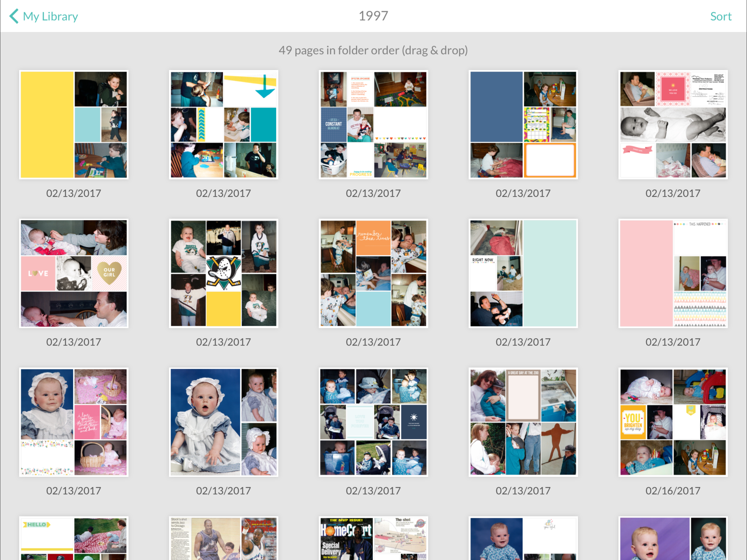The height and width of the screenshot is (560, 747).
Task: Tap the back chevron arrow icon
Action: click(x=14, y=16)
